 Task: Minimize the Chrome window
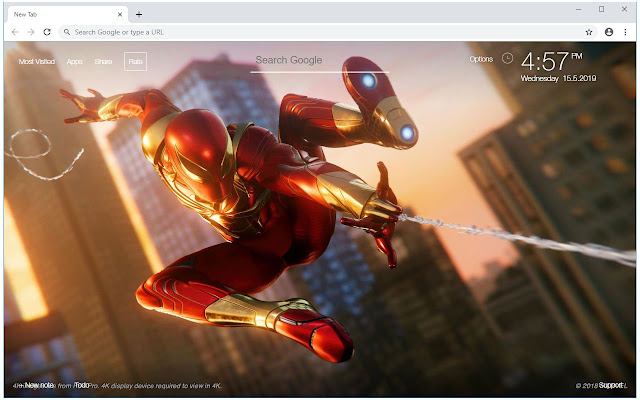pyautogui.click(x=579, y=9)
